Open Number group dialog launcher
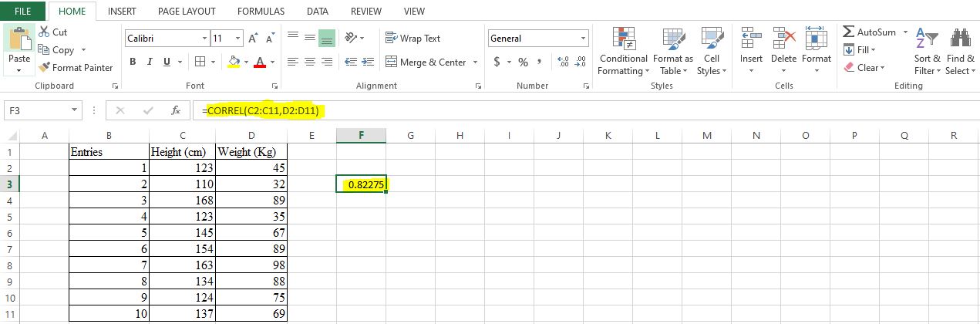 587,86
